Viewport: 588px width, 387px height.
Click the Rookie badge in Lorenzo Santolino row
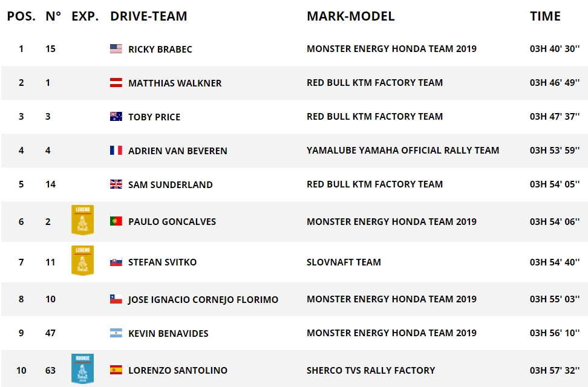(82, 368)
